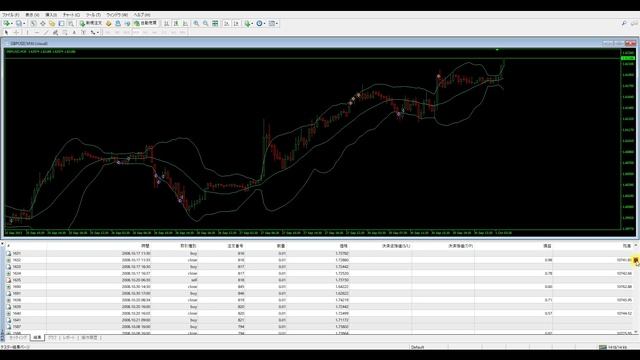Click results list scrollbar down arrow
This screenshot has width=640, height=360.
pos(636,332)
